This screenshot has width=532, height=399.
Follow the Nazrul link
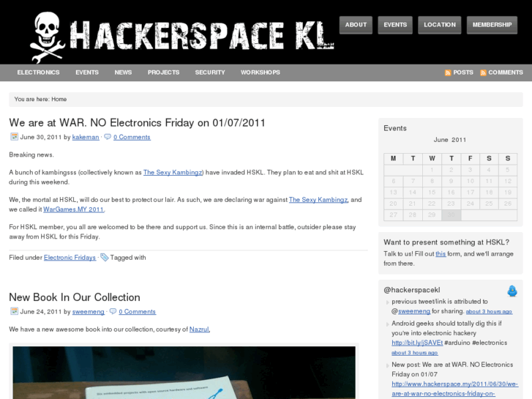click(199, 329)
